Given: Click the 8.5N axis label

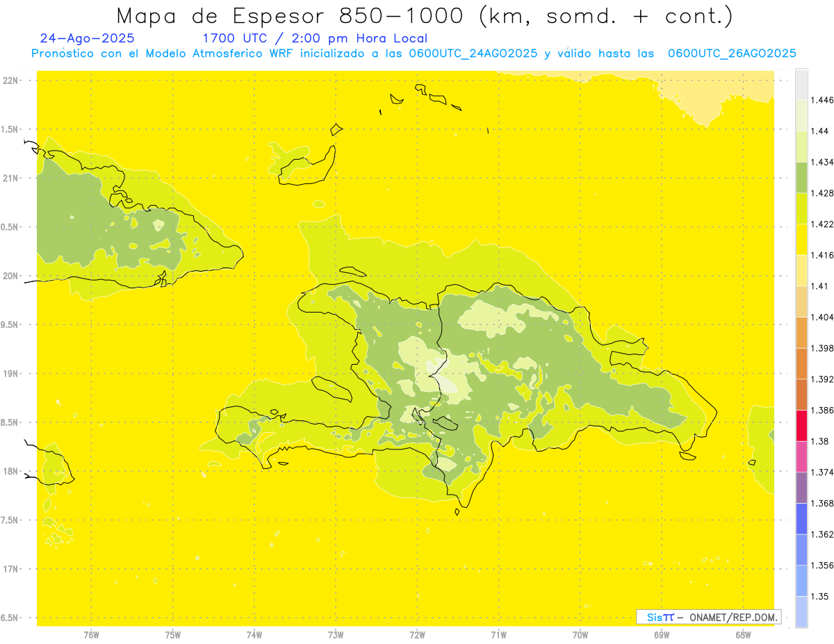Looking at the screenshot, I should (10, 422).
